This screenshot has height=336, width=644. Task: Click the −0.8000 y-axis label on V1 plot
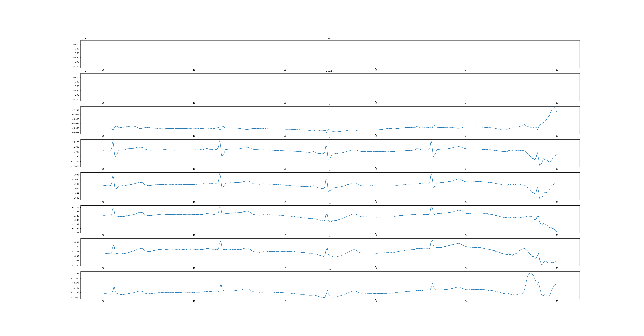pyautogui.click(x=75, y=119)
